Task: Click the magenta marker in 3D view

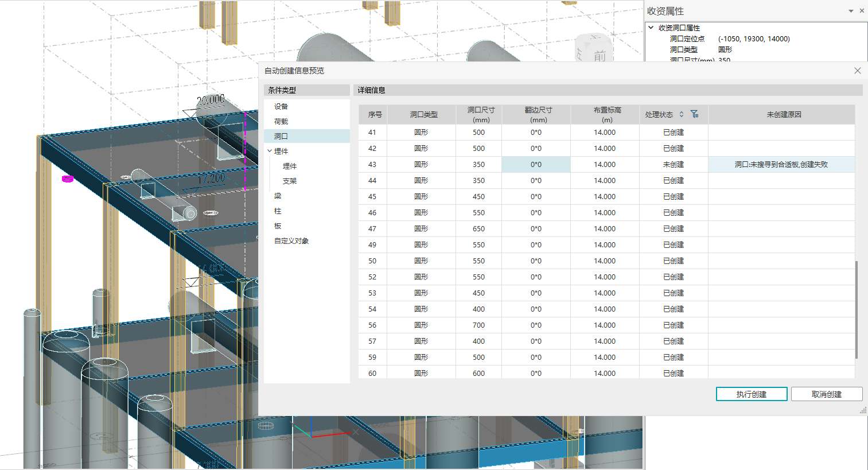Action: 68,179
